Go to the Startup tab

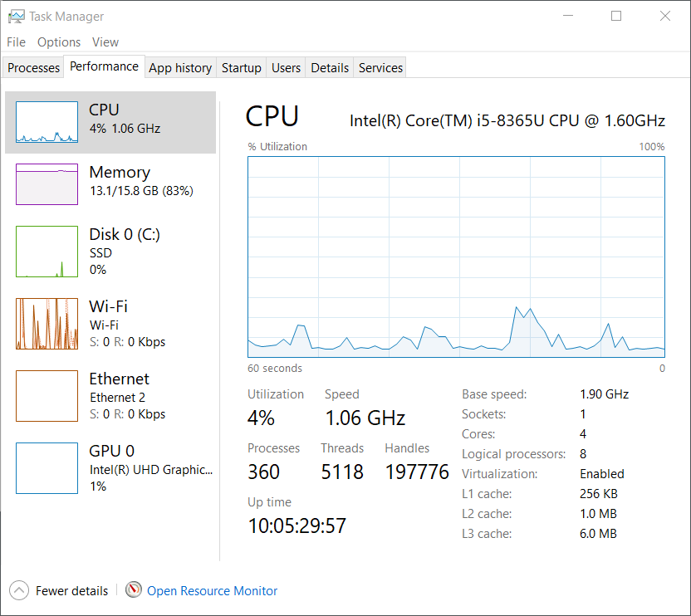point(242,68)
